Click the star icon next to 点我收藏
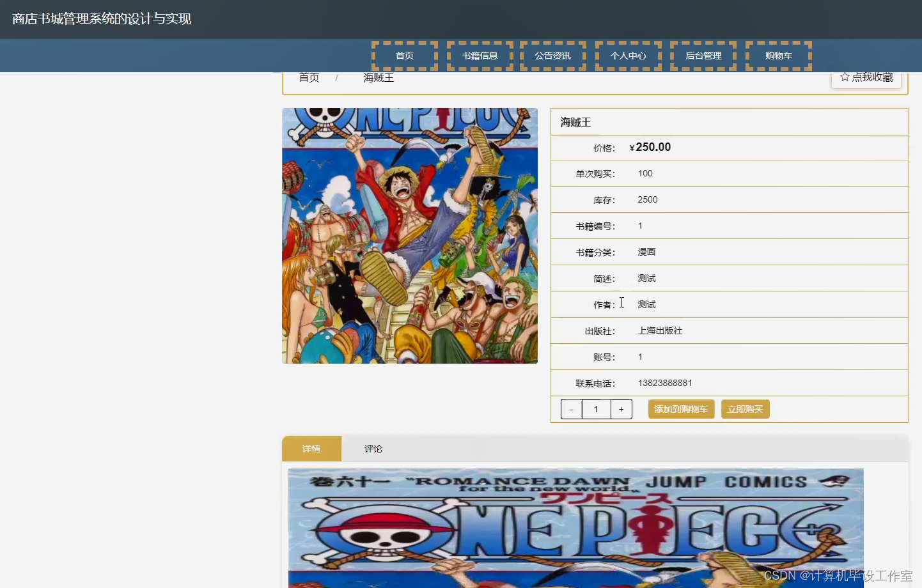The image size is (922, 588). click(845, 77)
